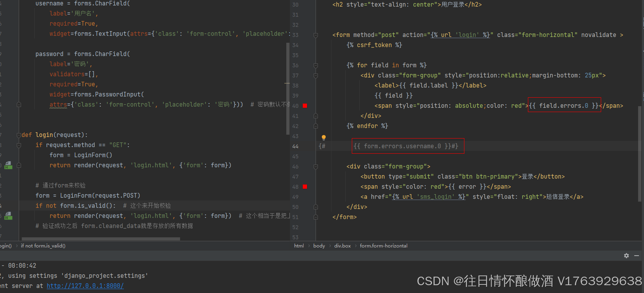Screen dimensions: 644x293
Task: Click the 'btn btn-primary' class value
Action: 488,177
